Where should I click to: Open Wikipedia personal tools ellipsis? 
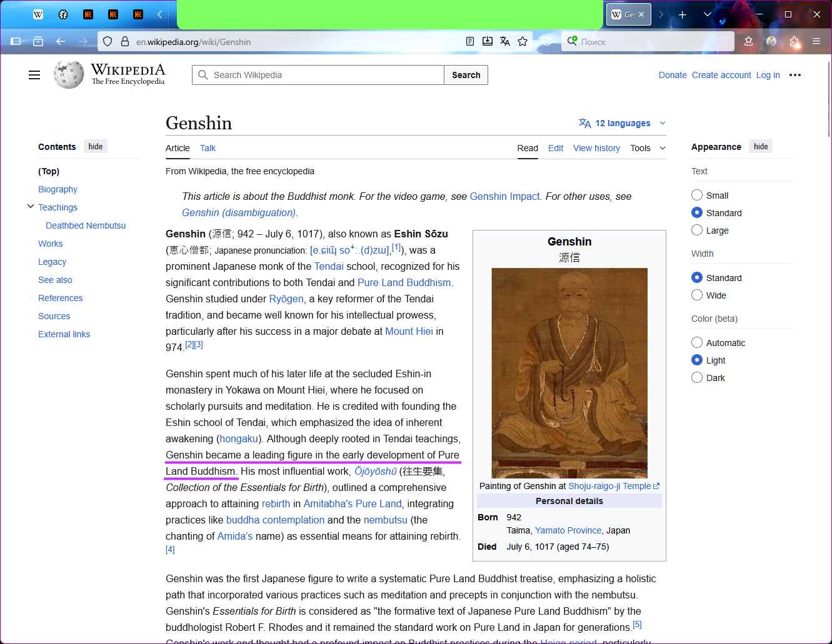(x=795, y=75)
